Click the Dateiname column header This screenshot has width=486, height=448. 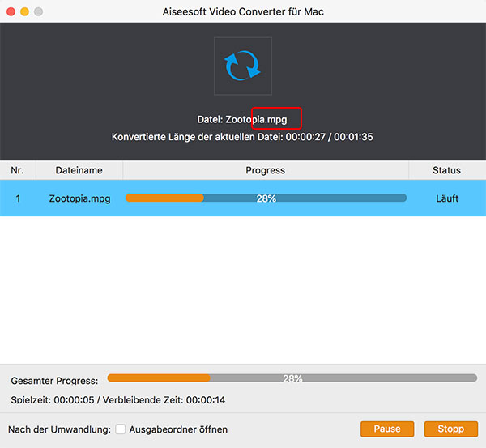[x=79, y=170]
